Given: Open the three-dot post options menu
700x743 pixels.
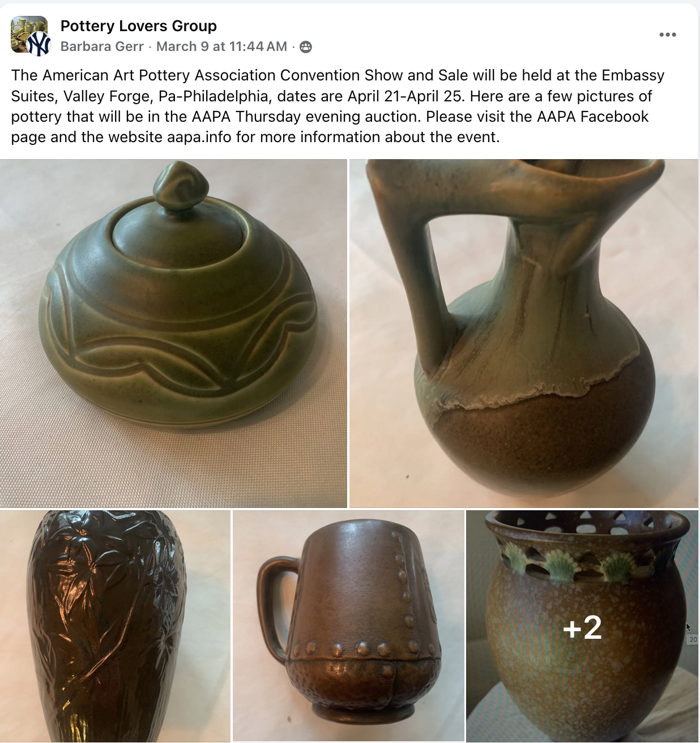Looking at the screenshot, I should pos(667,35).
